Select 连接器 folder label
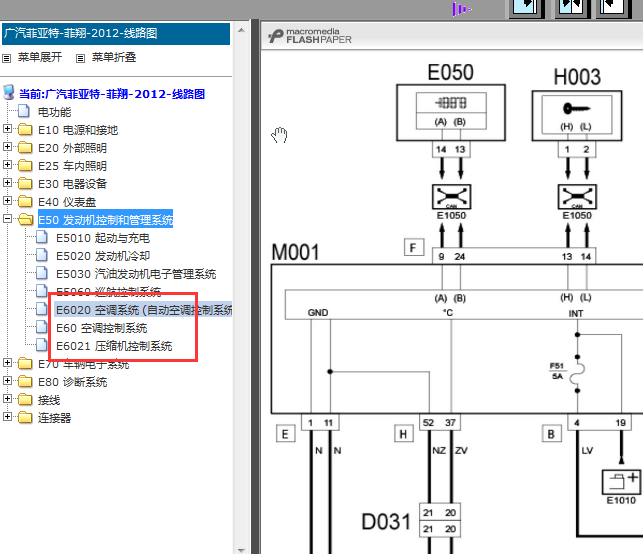 (x=54, y=418)
